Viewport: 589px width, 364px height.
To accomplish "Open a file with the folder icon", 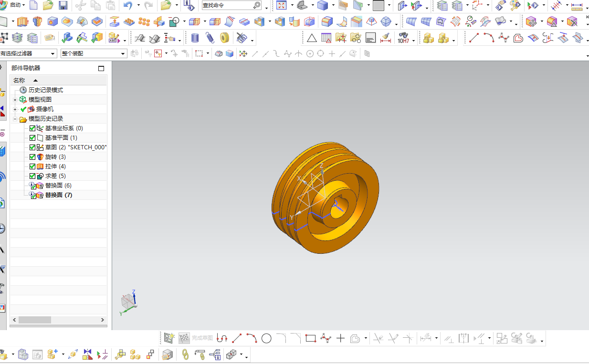I will point(48,6).
